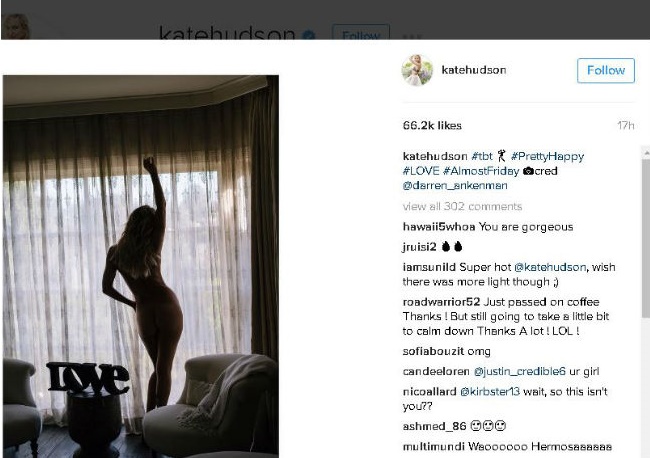The height and width of the screenshot is (458, 650).
Task: Open katehudson username in post header
Action: click(x=474, y=70)
